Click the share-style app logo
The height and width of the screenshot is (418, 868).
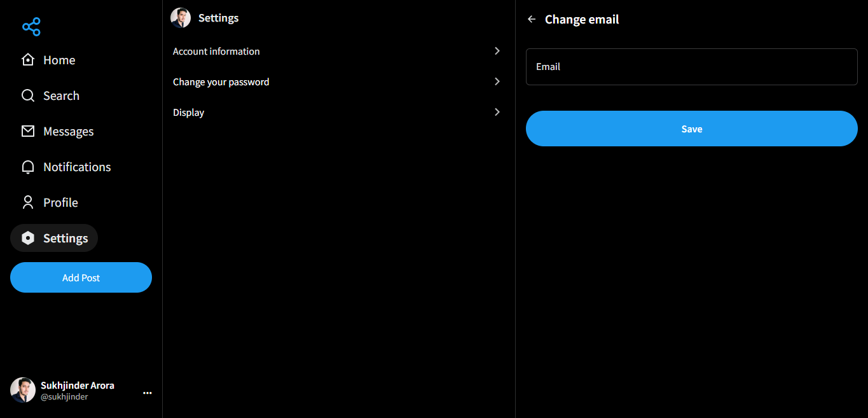(31, 27)
